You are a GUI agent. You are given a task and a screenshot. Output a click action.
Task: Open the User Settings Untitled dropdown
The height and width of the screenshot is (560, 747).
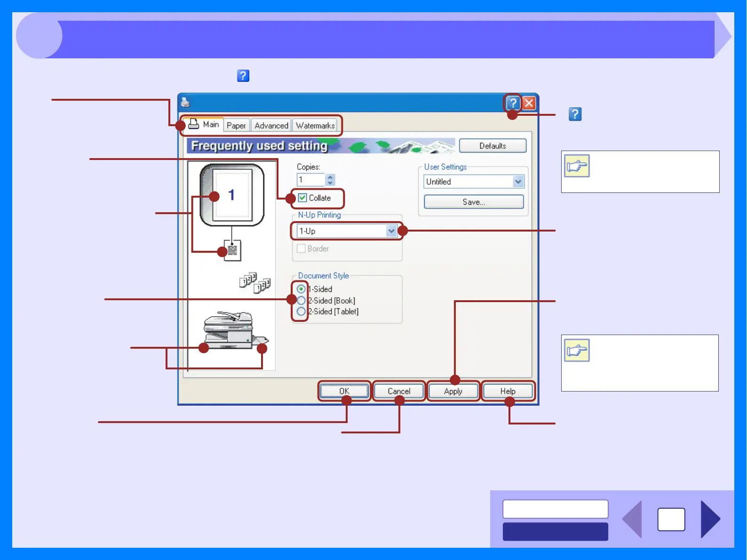[x=474, y=182]
